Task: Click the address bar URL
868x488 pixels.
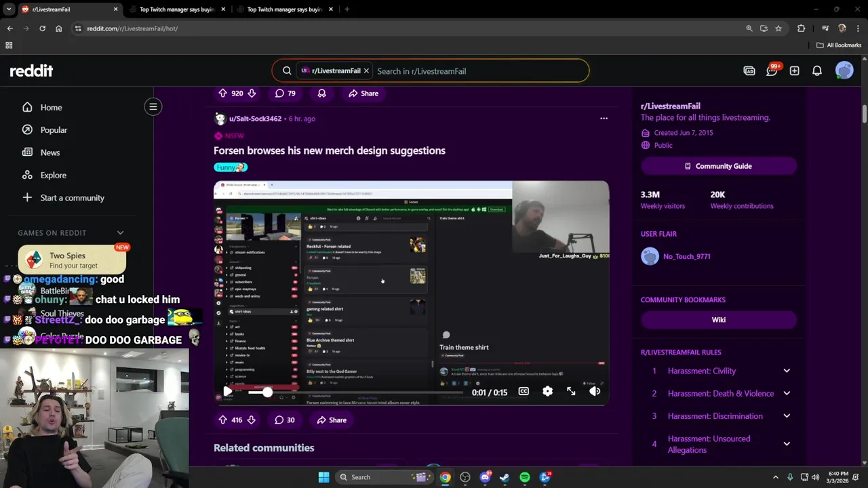Action: tap(132, 28)
